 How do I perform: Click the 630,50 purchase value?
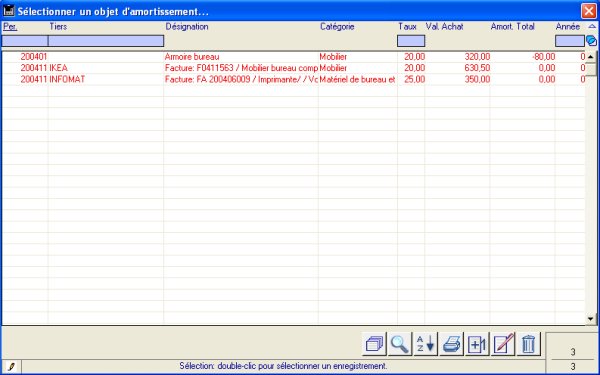tap(477, 68)
